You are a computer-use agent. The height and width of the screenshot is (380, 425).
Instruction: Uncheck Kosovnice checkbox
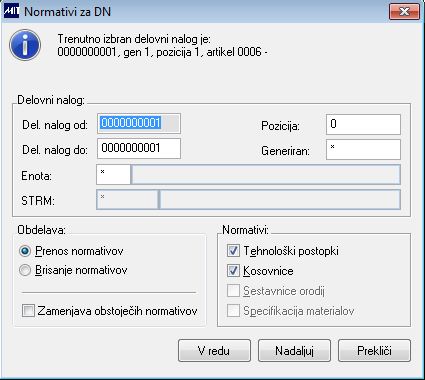click(x=233, y=271)
